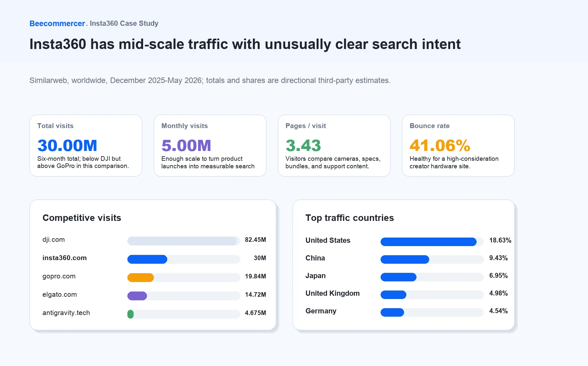
Task: Click the Competitive visits heading
Action: coord(82,218)
